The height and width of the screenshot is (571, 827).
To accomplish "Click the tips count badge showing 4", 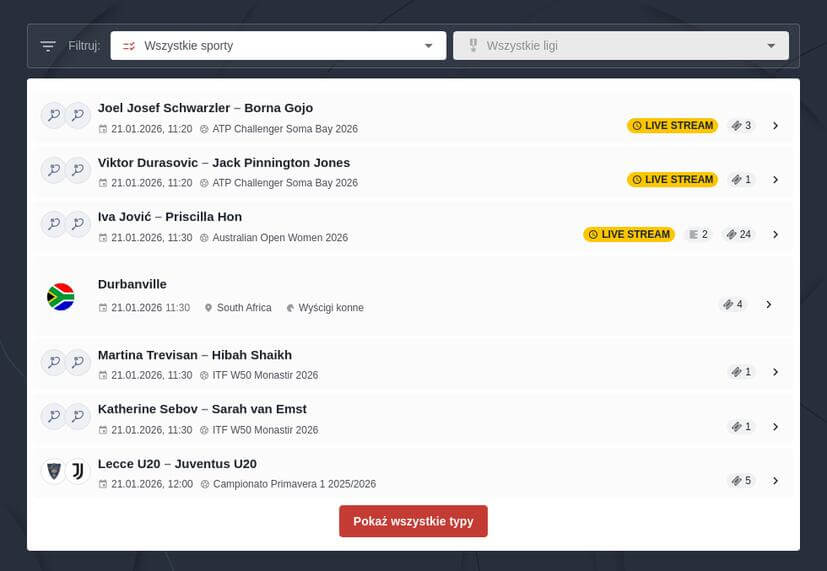I will point(733,305).
